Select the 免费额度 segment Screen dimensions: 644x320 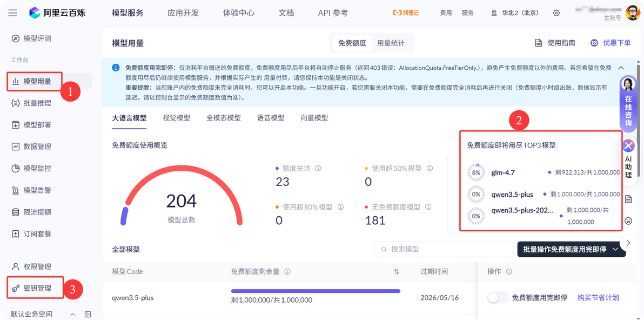(352, 43)
